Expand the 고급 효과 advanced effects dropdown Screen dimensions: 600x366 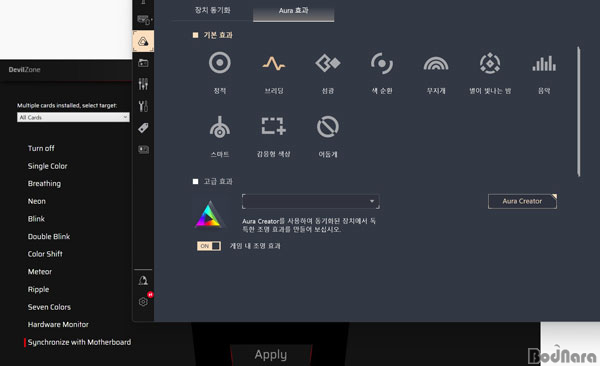coord(311,201)
